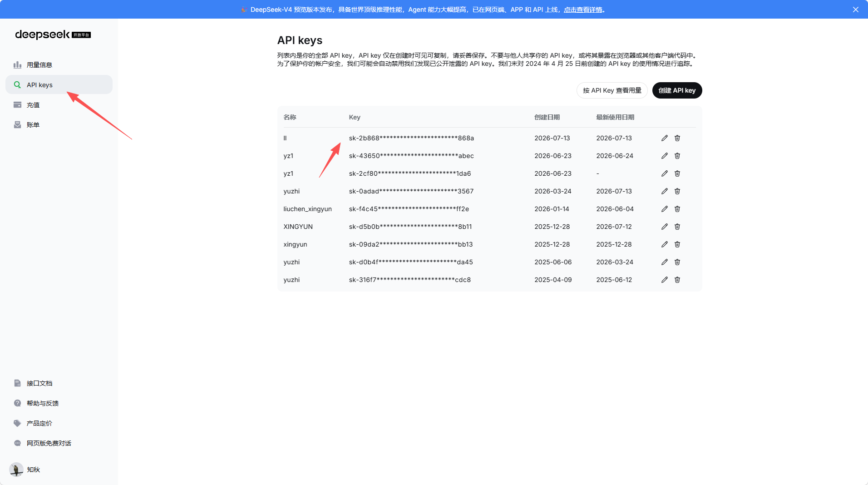This screenshot has width=868, height=485.
Task: Rename the yuzhi key ending cdc8
Action: (665, 280)
